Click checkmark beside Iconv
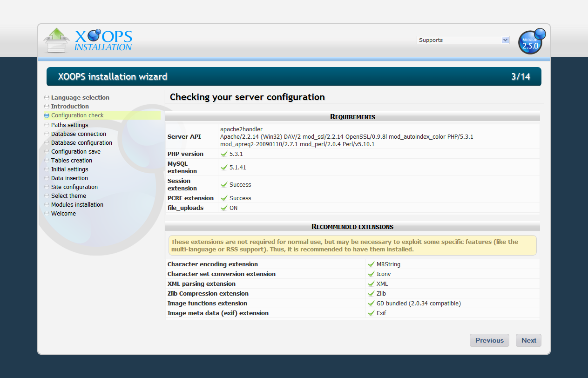This screenshot has height=378, width=588. [x=371, y=274]
